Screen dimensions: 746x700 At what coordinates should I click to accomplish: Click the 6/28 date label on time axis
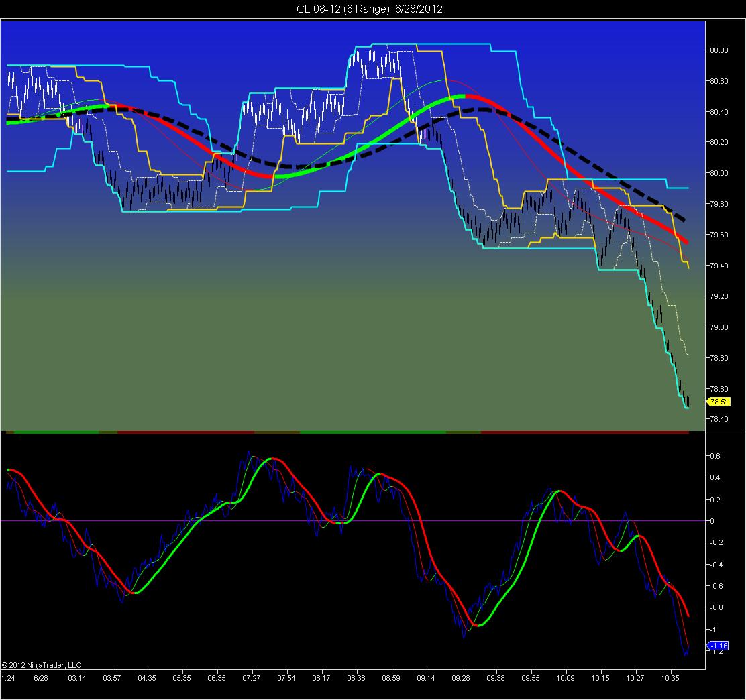point(40,678)
